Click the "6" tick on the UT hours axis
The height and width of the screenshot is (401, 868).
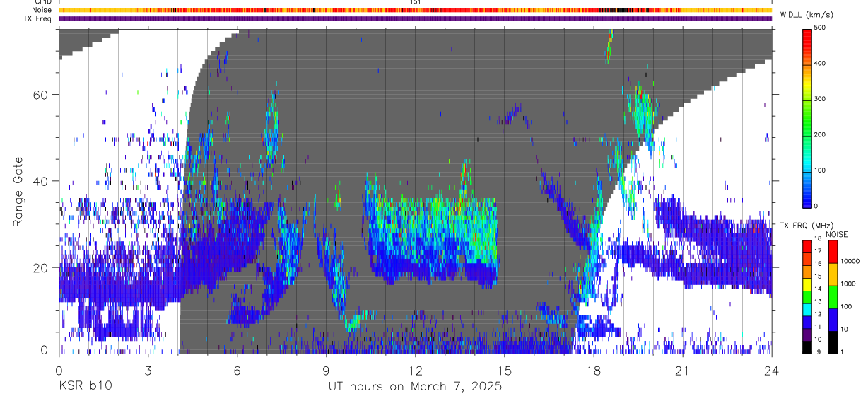click(x=237, y=371)
